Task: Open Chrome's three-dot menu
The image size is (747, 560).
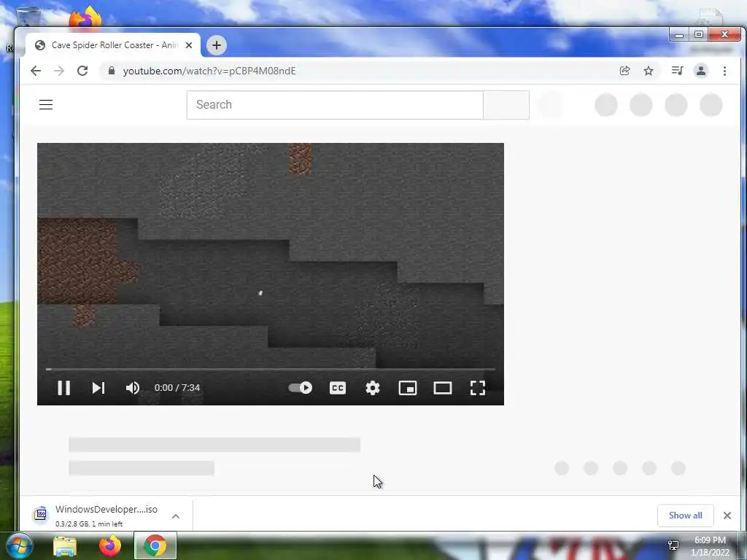Action: (724, 71)
